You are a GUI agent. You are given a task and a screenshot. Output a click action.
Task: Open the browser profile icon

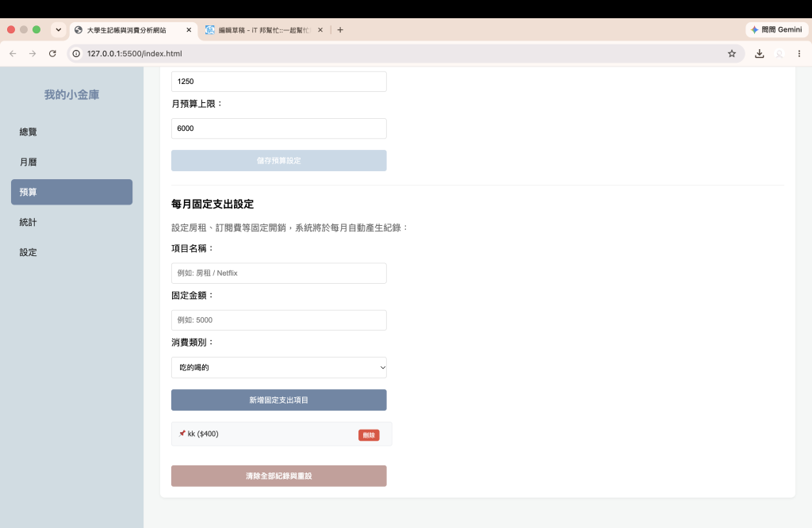(779, 53)
